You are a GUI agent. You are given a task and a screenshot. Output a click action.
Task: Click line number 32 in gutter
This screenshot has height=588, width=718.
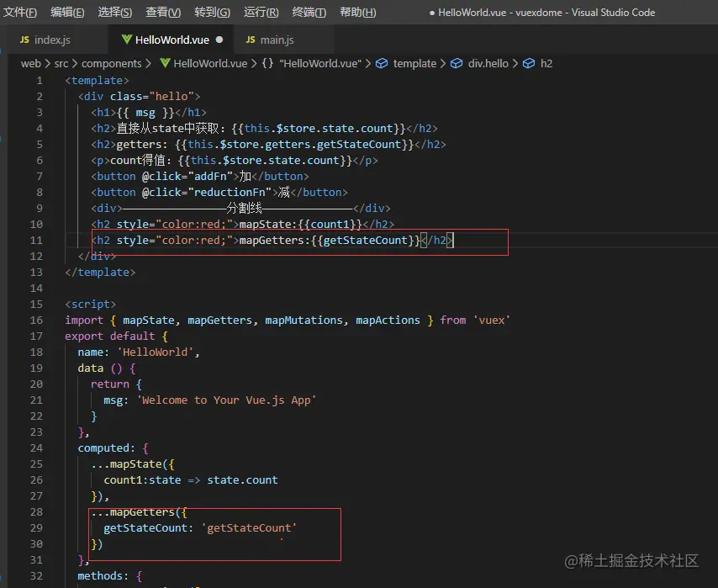36,576
